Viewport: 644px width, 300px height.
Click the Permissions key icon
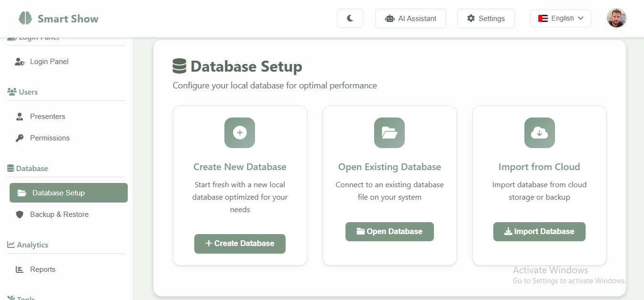tap(20, 138)
